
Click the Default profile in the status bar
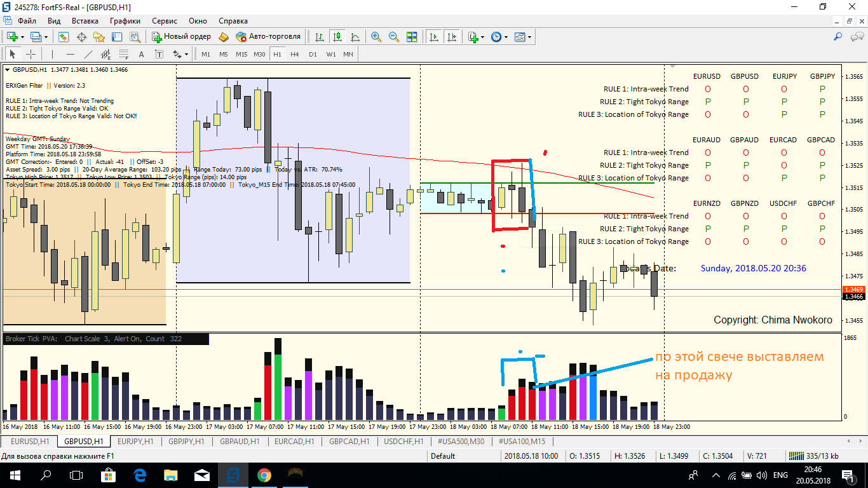coord(443,456)
